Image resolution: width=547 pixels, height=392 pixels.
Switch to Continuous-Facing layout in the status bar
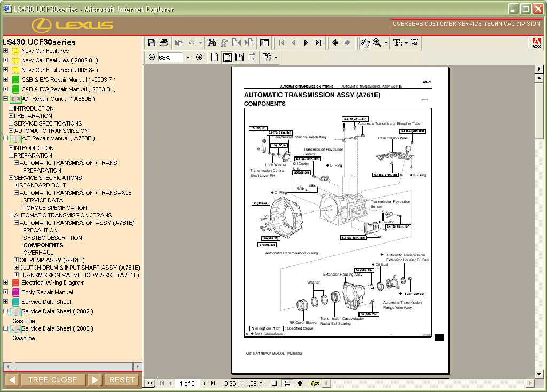300,383
